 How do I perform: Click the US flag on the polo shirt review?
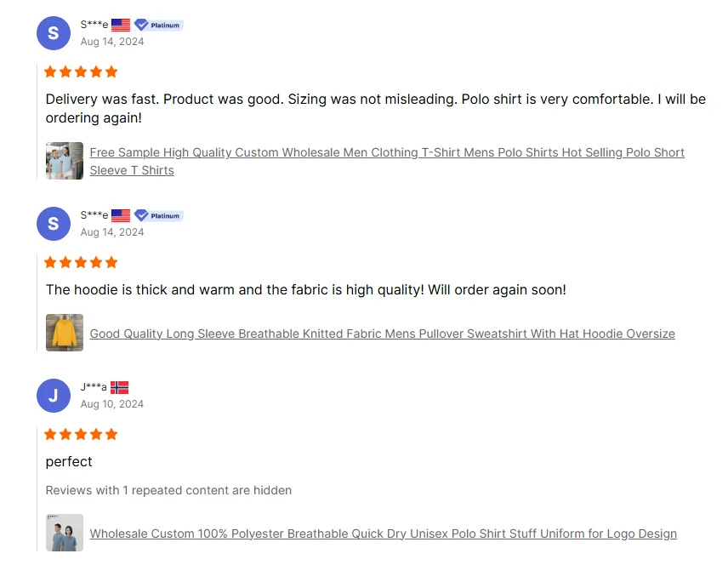[121, 26]
